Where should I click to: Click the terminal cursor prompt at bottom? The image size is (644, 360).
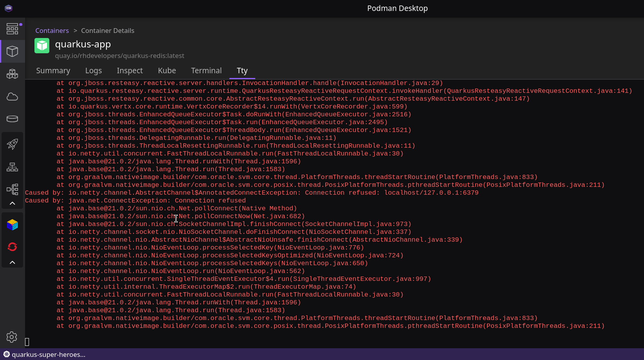point(27,342)
